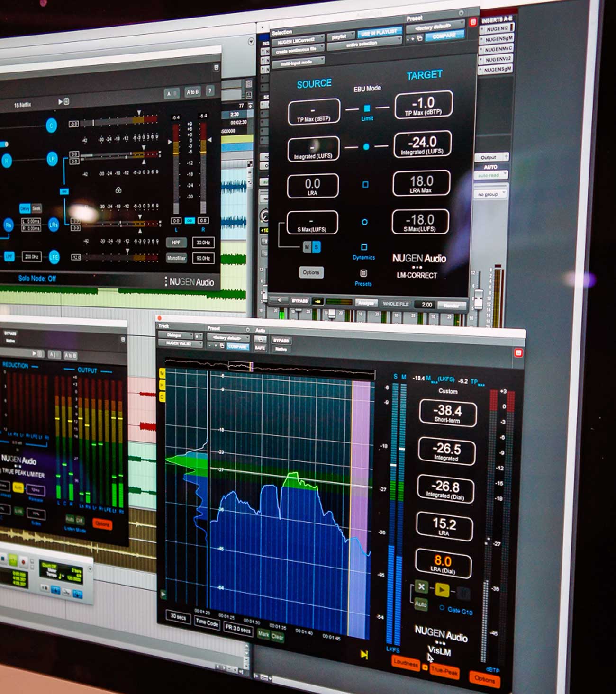Screen dimensions: 616x694
Task: Open the help question-mark icon in left plugin
Action: 210,90
